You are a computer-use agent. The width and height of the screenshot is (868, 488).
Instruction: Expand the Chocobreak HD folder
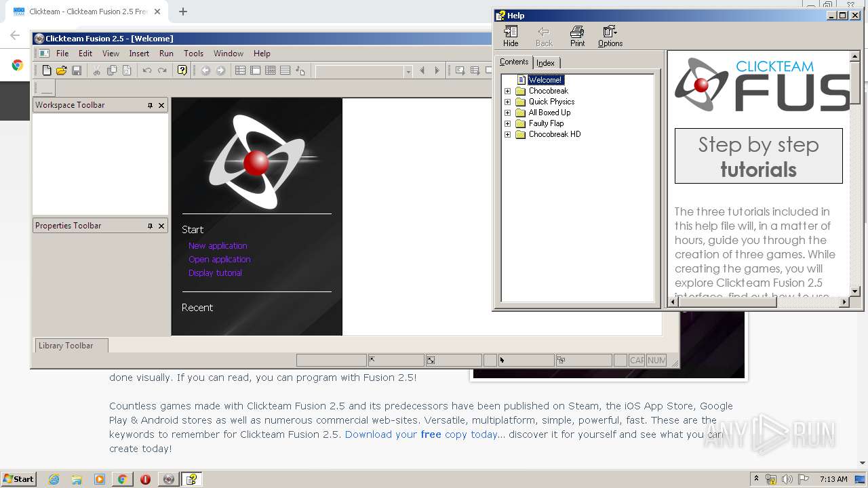click(507, 134)
